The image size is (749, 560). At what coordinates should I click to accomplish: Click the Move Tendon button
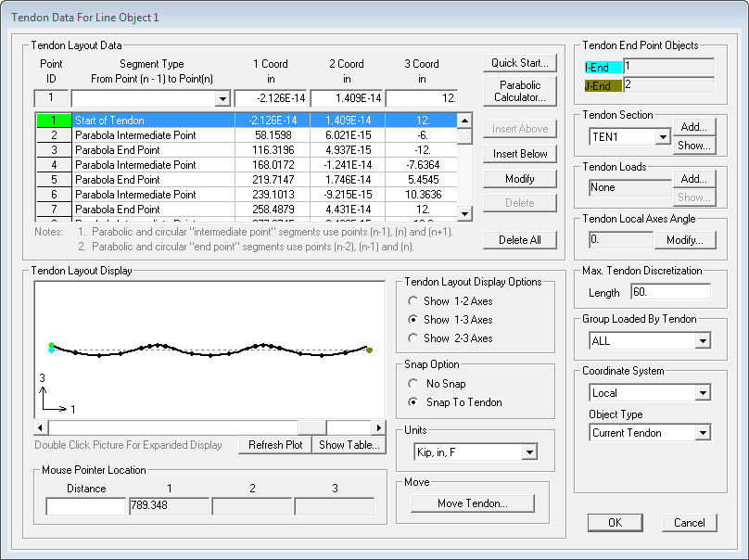[x=473, y=503]
